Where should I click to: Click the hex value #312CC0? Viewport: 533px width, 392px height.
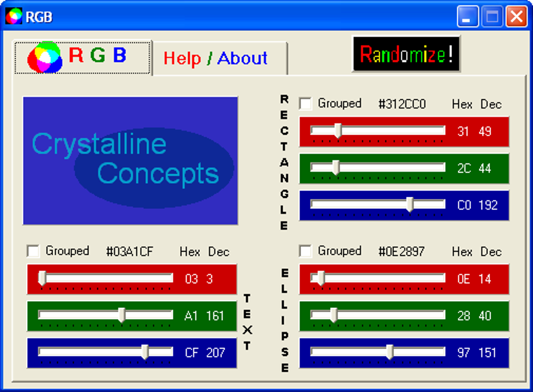point(402,103)
